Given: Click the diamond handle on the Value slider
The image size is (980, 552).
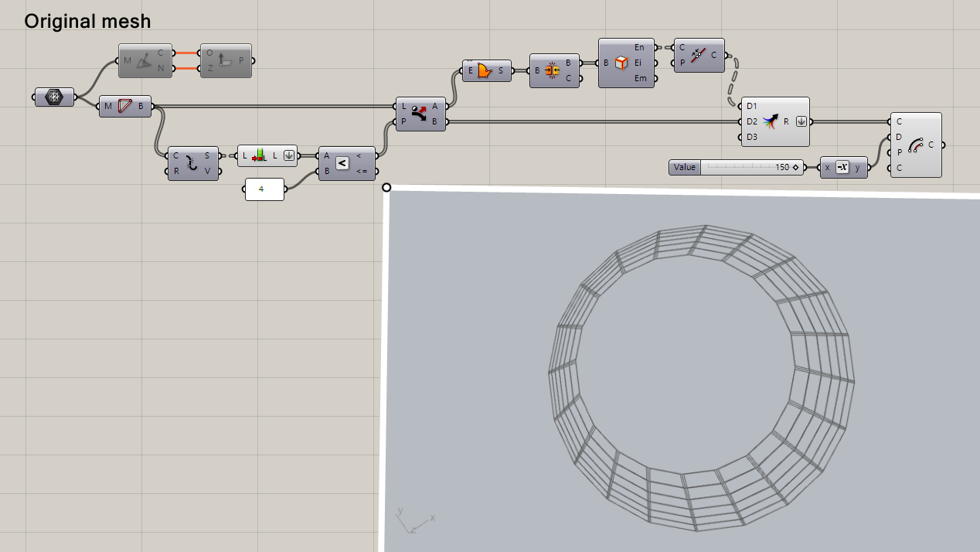Looking at the screenshot, I should tap(796, 167).
